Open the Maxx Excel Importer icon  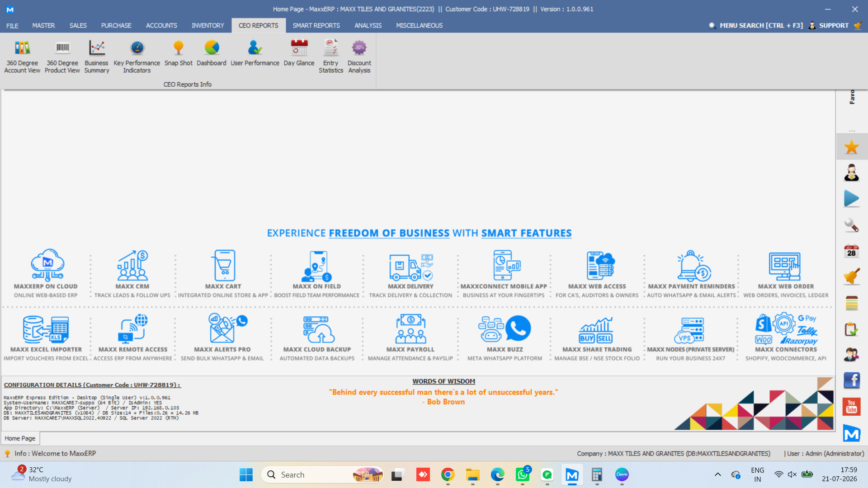point(46,329)
